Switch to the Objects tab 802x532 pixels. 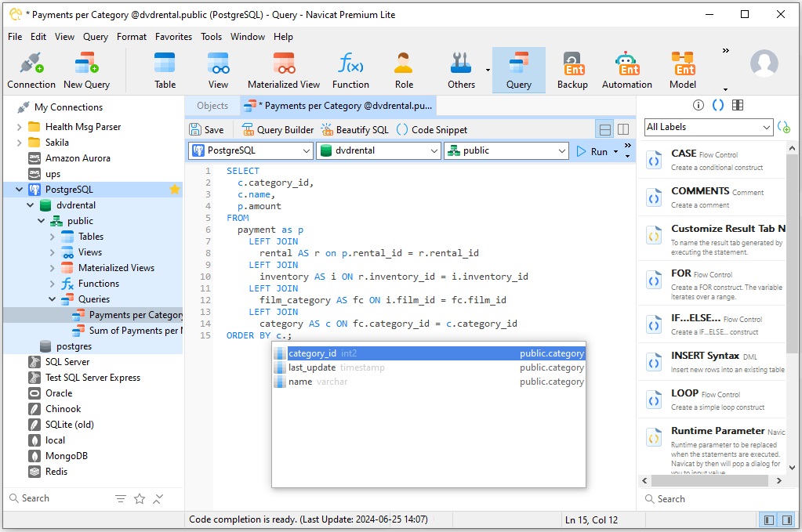click(212, 106)
